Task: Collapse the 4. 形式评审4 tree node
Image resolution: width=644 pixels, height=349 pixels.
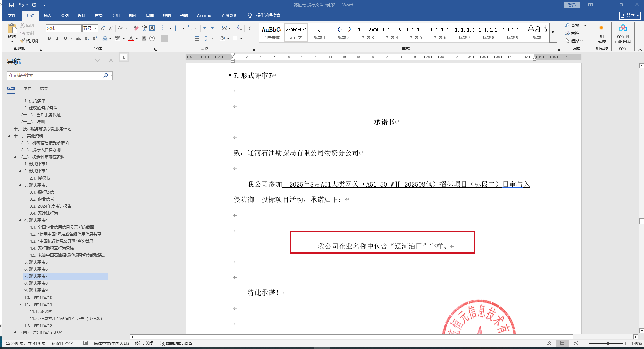Action: tap(20, 220)
